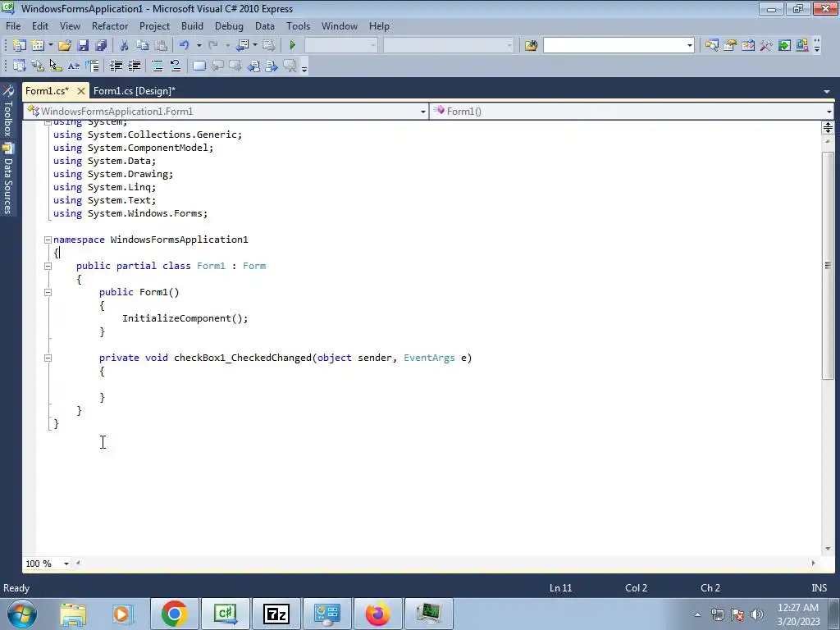Click the InitializeComponent(); code line
The image size is (840, 630).
185,319
